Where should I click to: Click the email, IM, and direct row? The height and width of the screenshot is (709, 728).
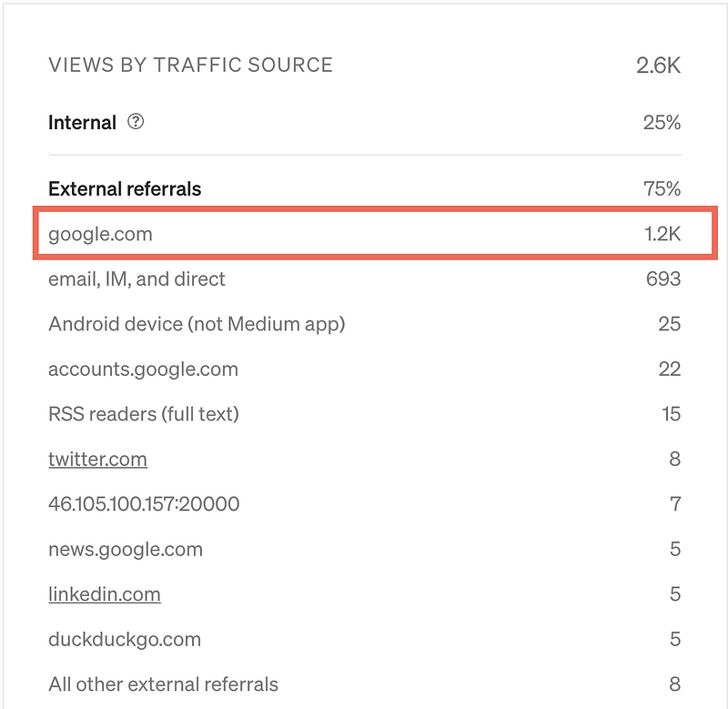pos(365,279)
